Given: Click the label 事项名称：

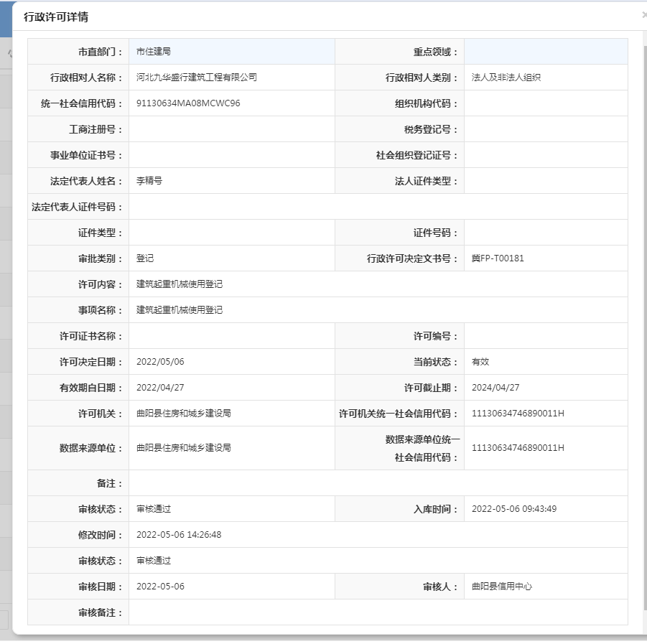Looking at the screenshot, I should tap(101, 310).
